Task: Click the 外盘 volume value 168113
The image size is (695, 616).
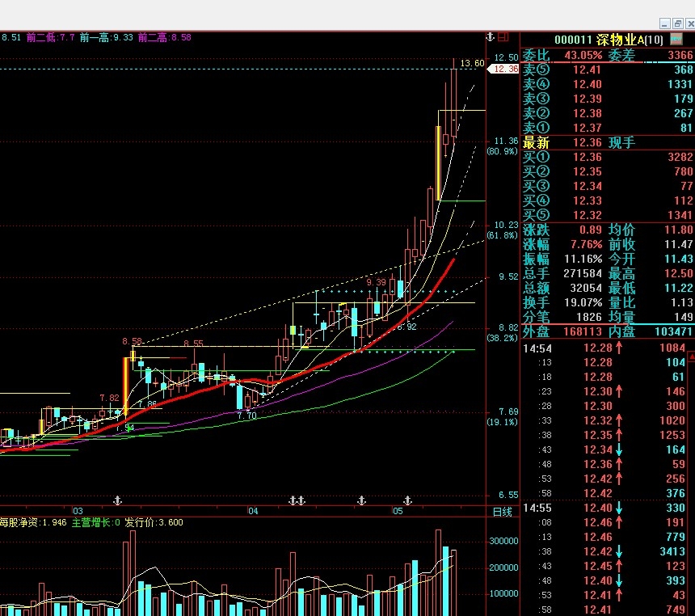Action: (573, 332)
